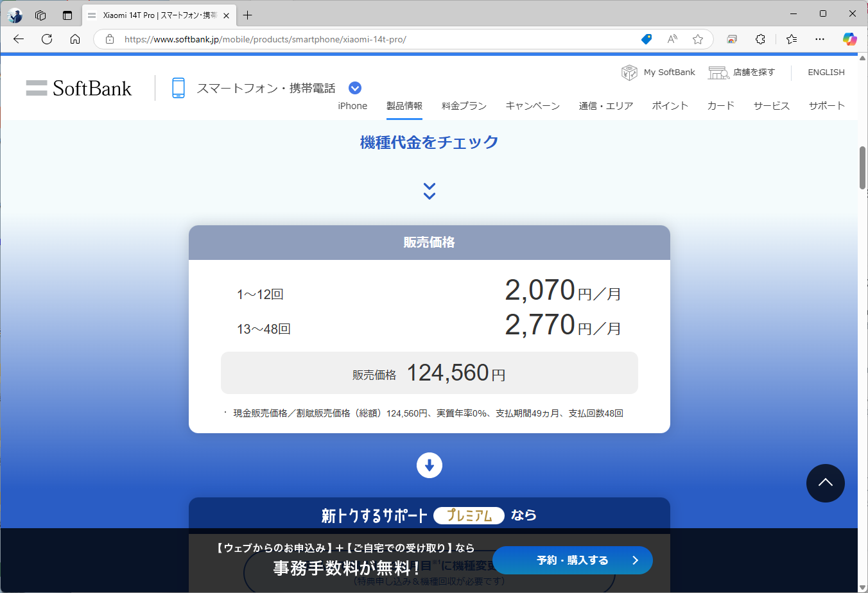Switch to the 料金プラン navigation item

coord(464,106)
